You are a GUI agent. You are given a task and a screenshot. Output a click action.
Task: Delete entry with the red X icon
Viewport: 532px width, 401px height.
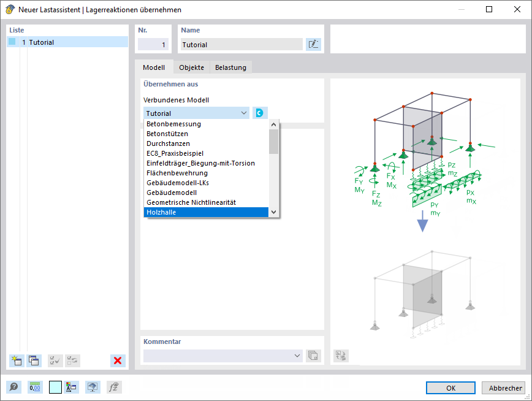click(x=118, y=361)
